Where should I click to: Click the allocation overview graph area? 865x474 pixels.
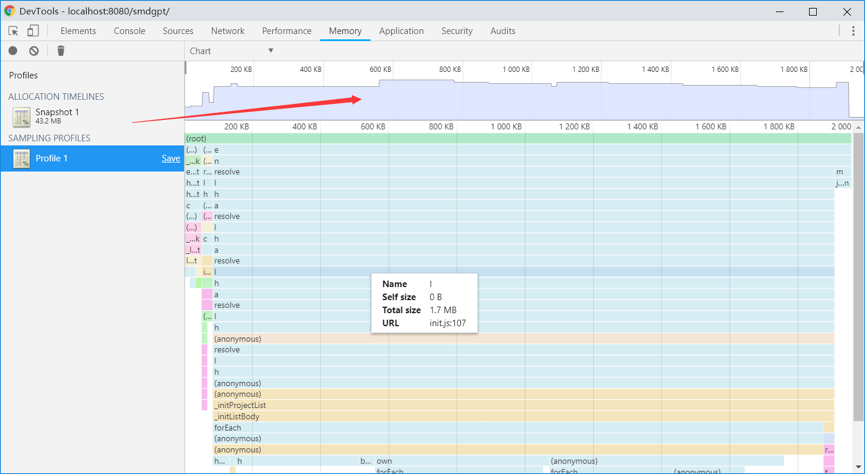(x=524, y=91)
